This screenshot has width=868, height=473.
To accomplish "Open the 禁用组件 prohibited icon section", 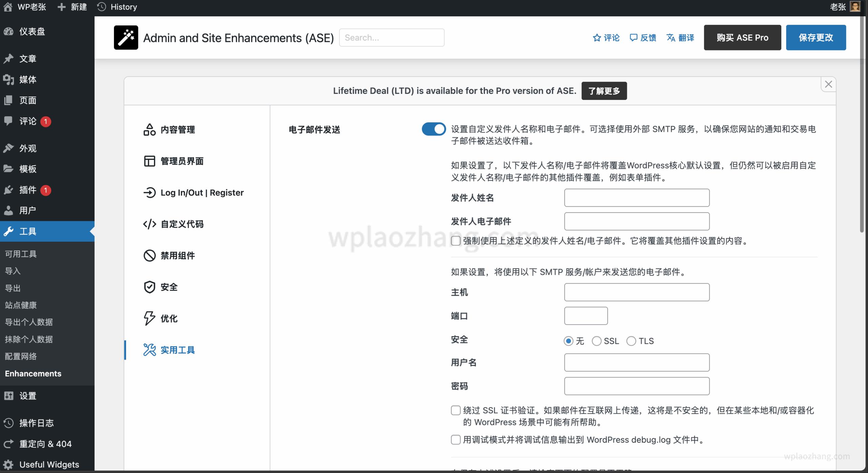I will [x=149, y=255].
